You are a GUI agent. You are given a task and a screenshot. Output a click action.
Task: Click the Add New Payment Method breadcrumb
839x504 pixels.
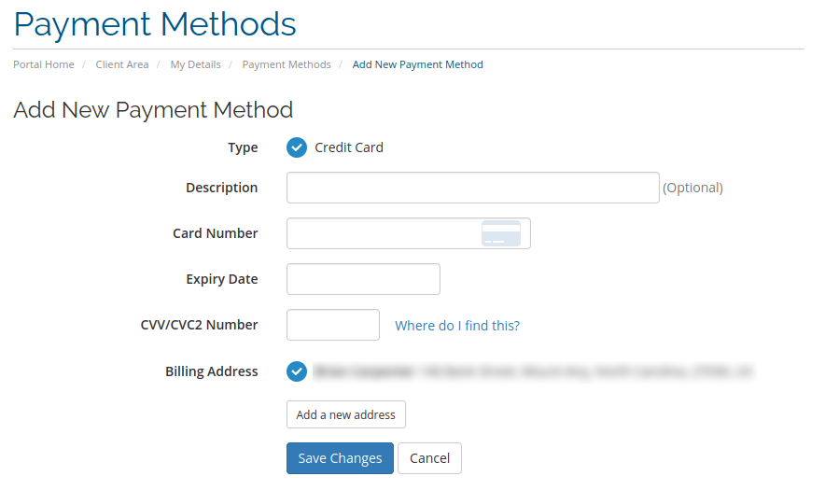click(417, 64)
